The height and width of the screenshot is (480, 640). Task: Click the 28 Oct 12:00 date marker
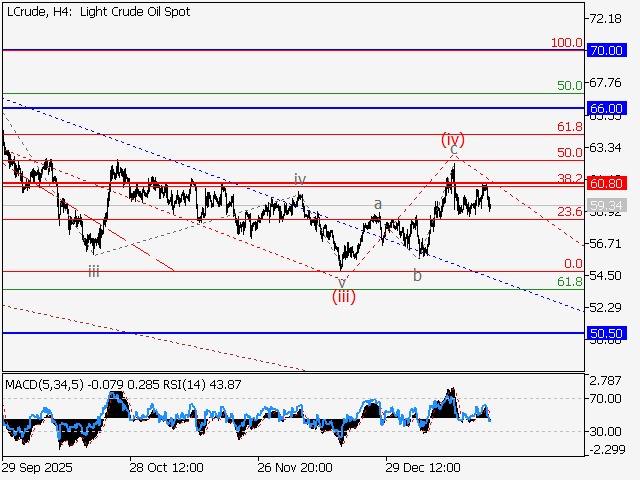167,467
